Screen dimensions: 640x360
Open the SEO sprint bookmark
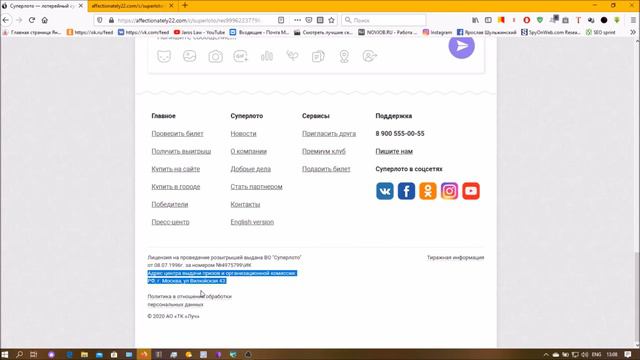pyautogui.click(x=600, y=32)
